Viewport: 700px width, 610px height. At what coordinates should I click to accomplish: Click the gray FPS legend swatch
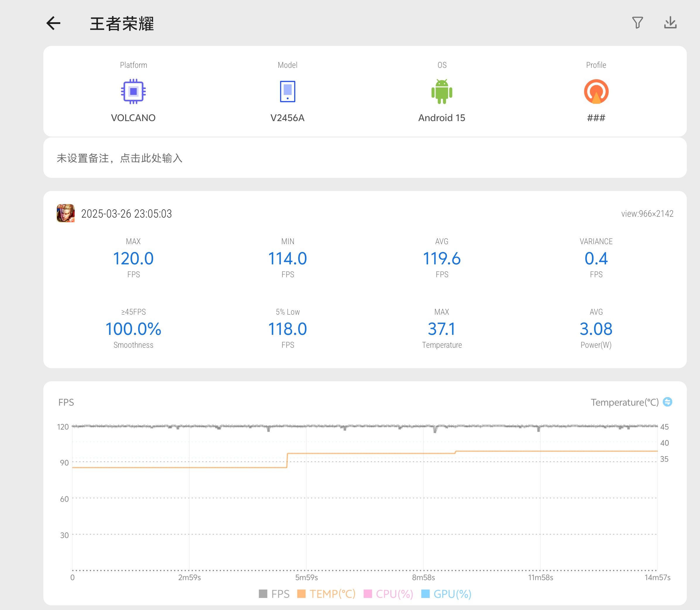[x=263, y=594]
